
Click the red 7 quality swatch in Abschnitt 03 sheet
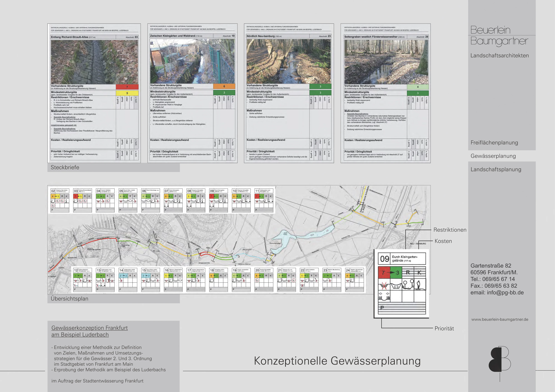point(127,87)
